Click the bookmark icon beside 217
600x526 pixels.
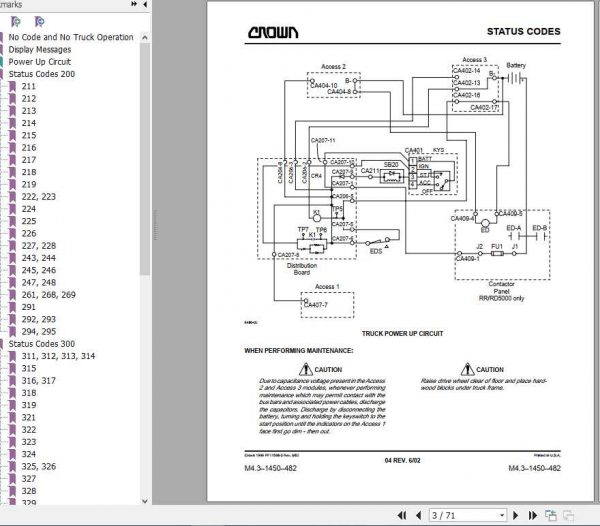coord(13,160)
